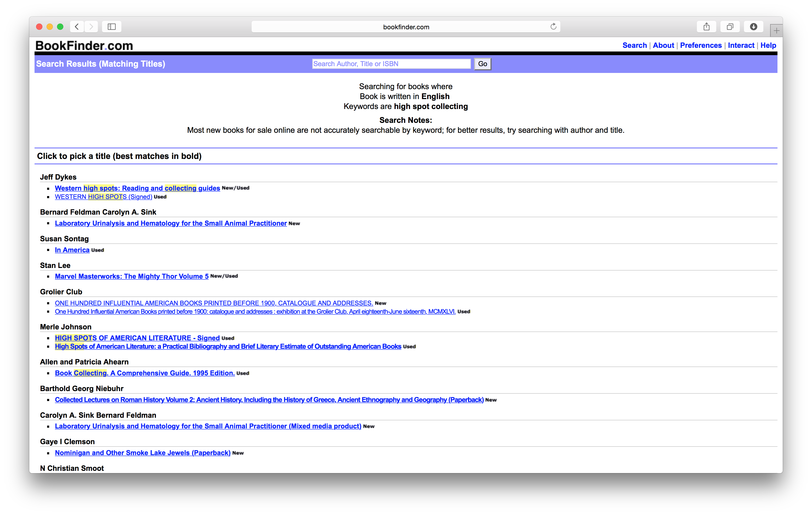Open the Downloads icon in toolbar

pyautogui.click(x=754, y=27)
